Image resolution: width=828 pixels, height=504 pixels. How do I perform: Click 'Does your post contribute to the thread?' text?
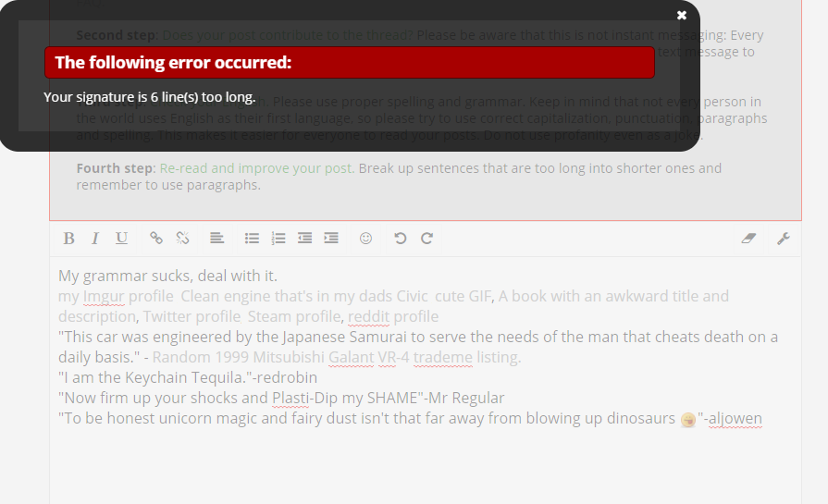pos(288,35)
